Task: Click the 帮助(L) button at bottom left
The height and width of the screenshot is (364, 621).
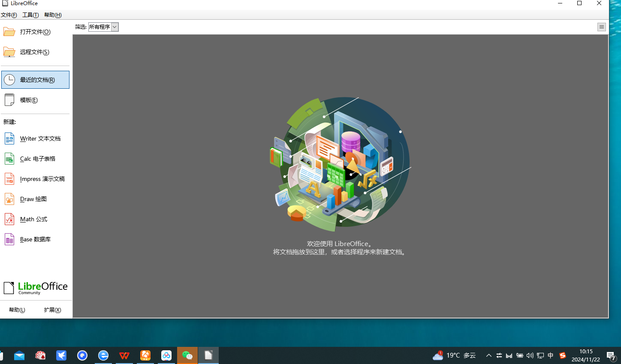Action: pos(17,310)
